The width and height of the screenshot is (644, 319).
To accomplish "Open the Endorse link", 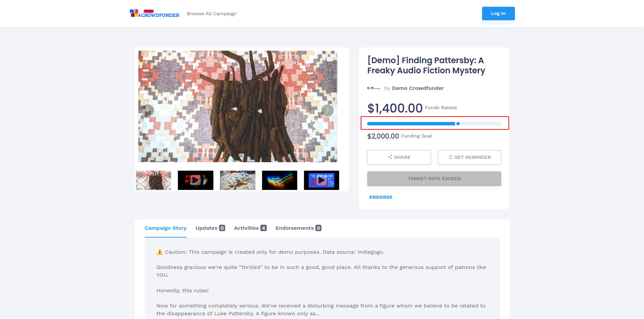I will pyautogui.click(x=381, y=197).
